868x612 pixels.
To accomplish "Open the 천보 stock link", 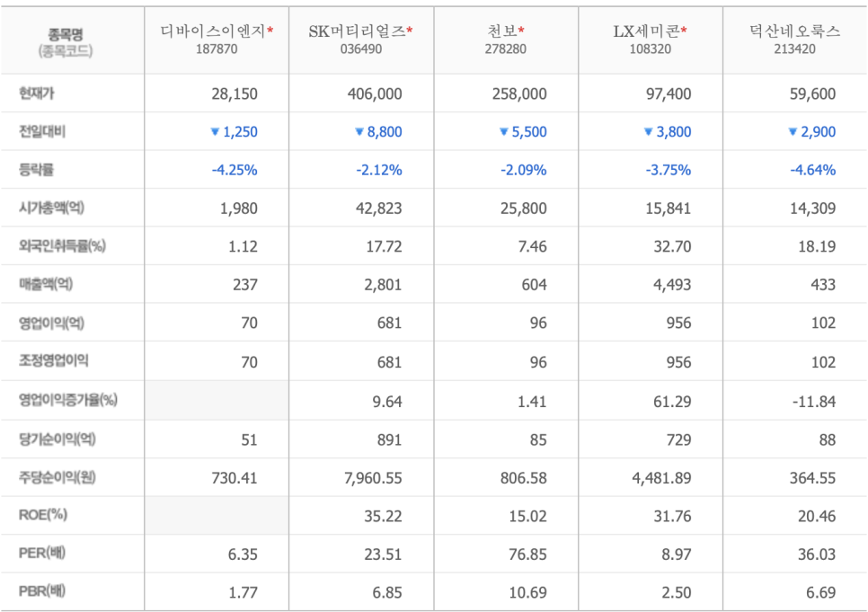I will coord(502,31).
